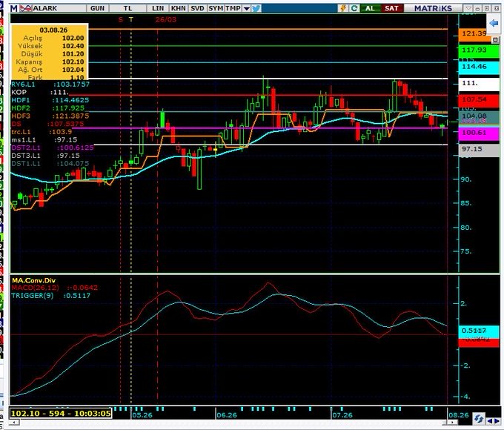This screenshot has width=504, height=430.
Task: Click the 03.08.26 date in data box
Action: click(53, 30)
